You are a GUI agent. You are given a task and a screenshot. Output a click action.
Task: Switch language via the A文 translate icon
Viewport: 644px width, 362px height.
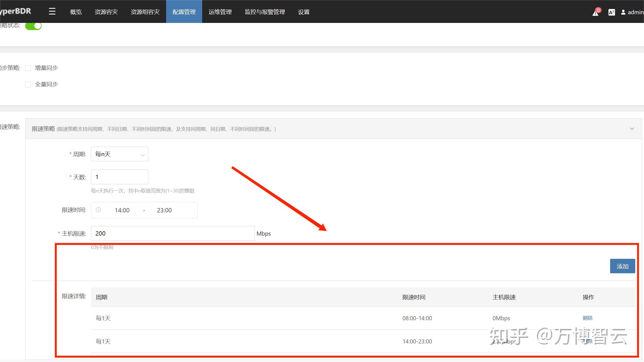pyautogui.click(x=612, y=12)
